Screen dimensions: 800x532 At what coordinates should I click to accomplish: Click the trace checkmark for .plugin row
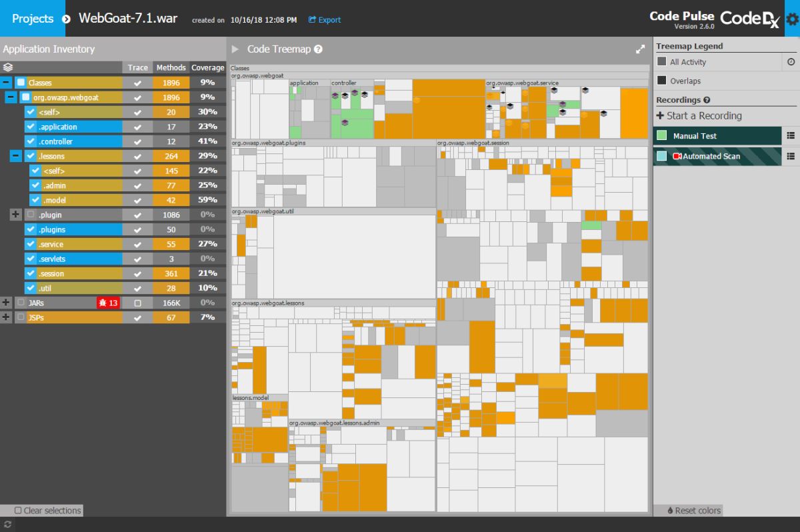pyautogui.click(x=137, y=215)
